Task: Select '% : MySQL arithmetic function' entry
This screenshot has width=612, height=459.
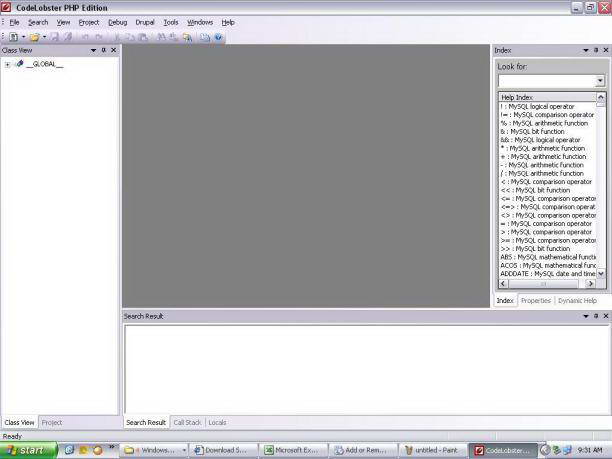Action: tap(544, 123)
